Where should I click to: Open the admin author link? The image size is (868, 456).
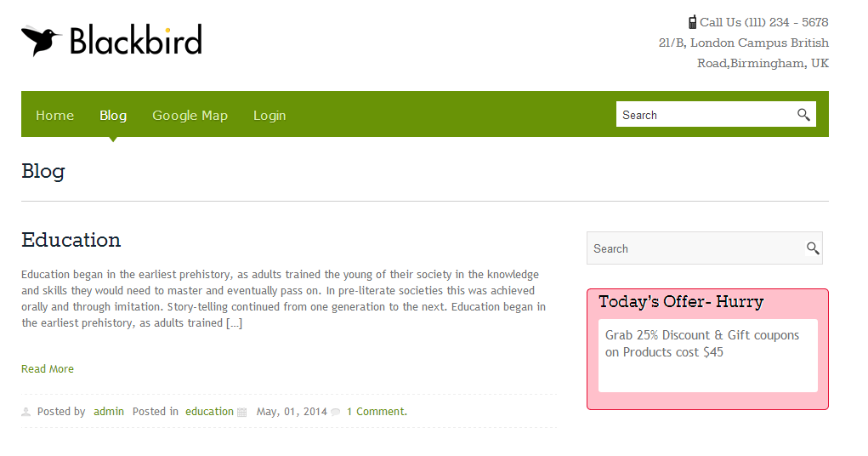tap(109, 411)
